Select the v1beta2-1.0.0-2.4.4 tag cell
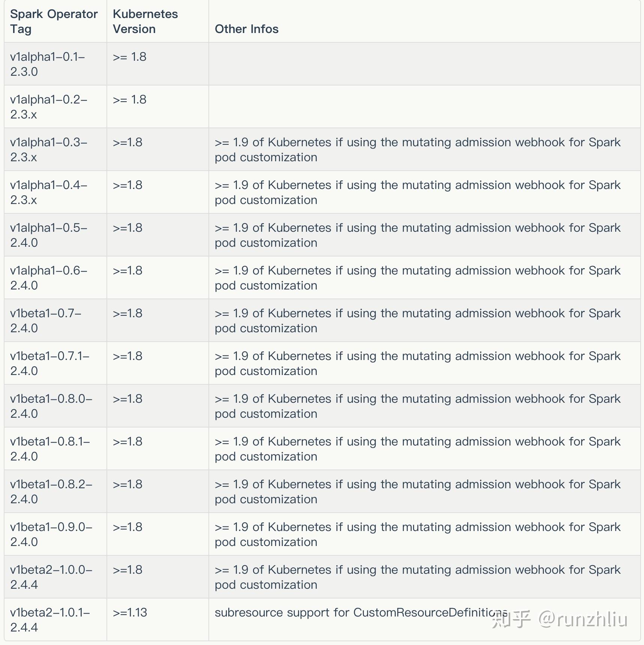The image size is (644, 645). [51, 577]
